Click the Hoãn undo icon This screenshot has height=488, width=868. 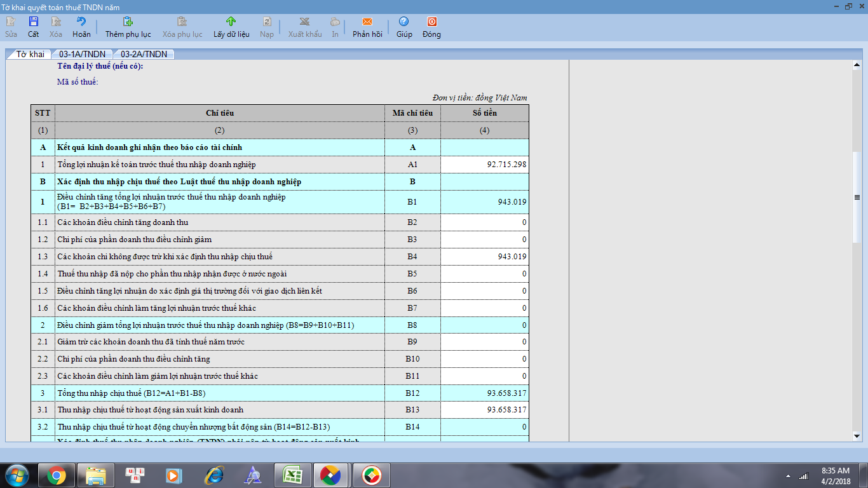[x=81, y=22]
